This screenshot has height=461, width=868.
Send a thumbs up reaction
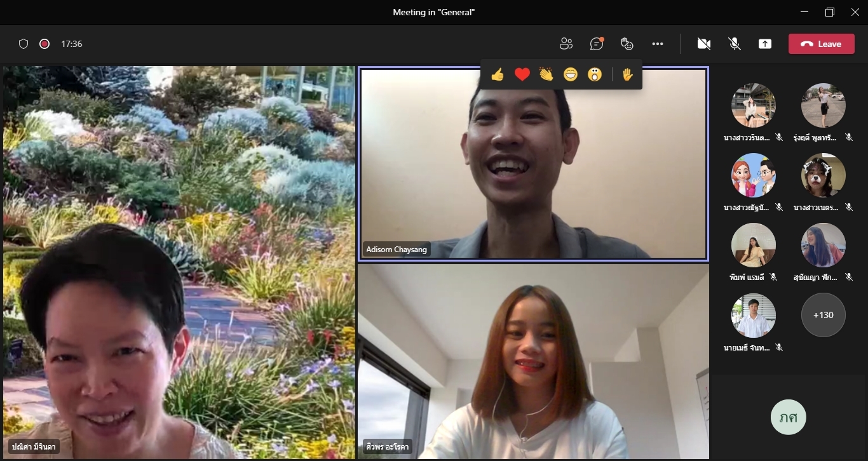click(x=498, y=75)
